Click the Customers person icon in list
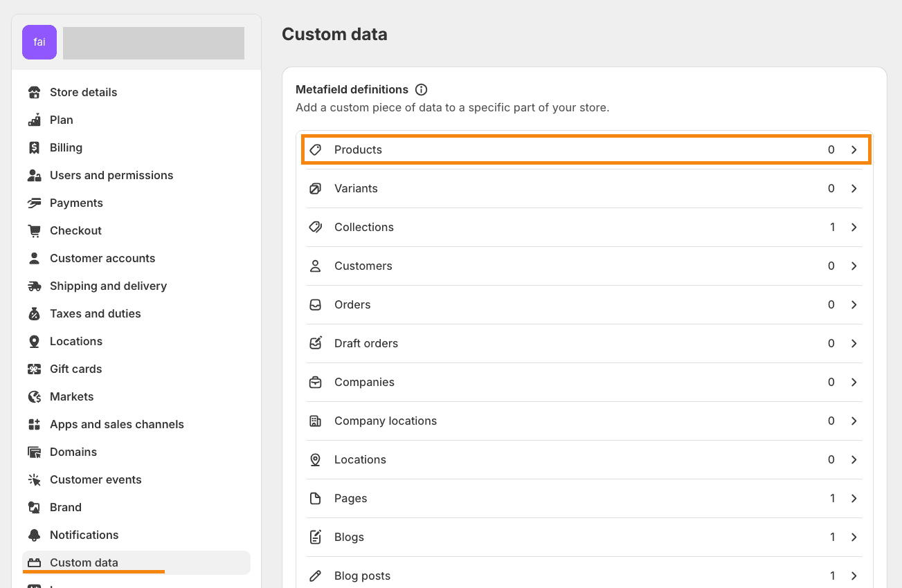This screenshot has width=902, height=588. point(316,266)
